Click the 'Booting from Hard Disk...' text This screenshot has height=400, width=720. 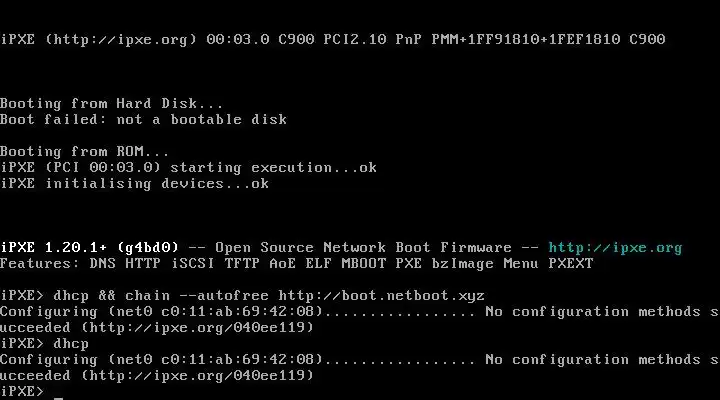112,103
